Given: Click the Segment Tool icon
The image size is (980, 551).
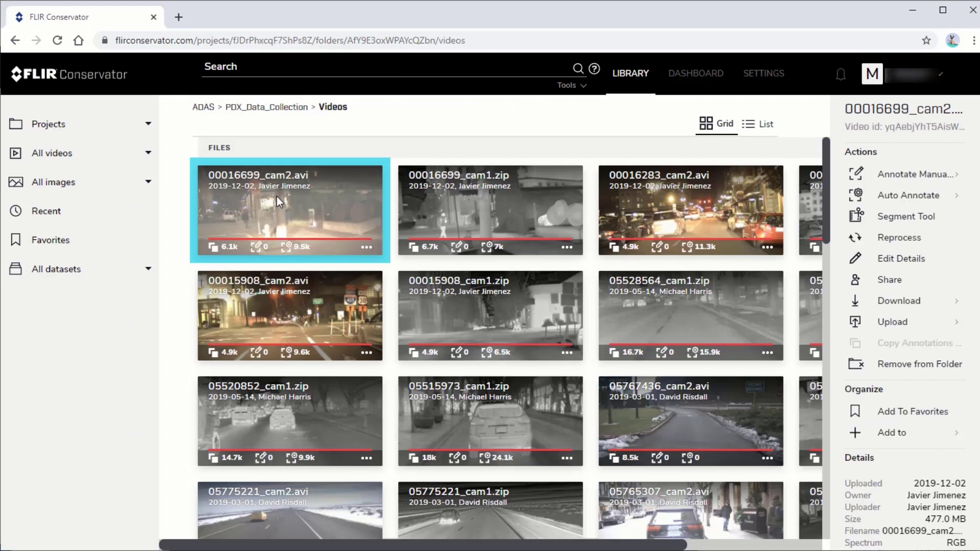Looking at the screenshot, I should (856, 216).
